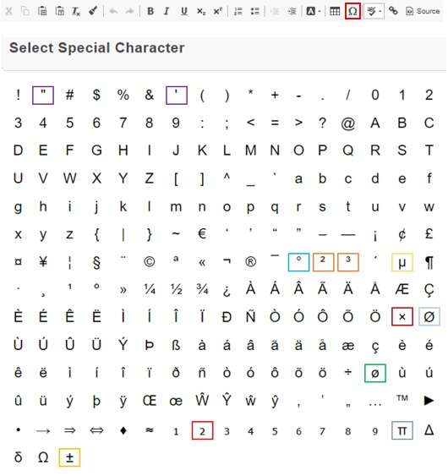Open the Insert Table tool
Viewport: 448px width, 476px height.
pos(335,11)
